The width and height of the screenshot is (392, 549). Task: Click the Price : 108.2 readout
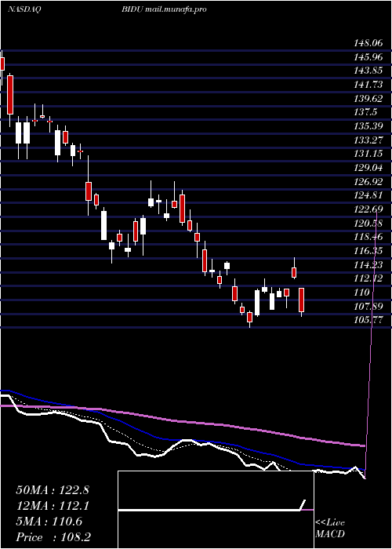coord(54,537)
